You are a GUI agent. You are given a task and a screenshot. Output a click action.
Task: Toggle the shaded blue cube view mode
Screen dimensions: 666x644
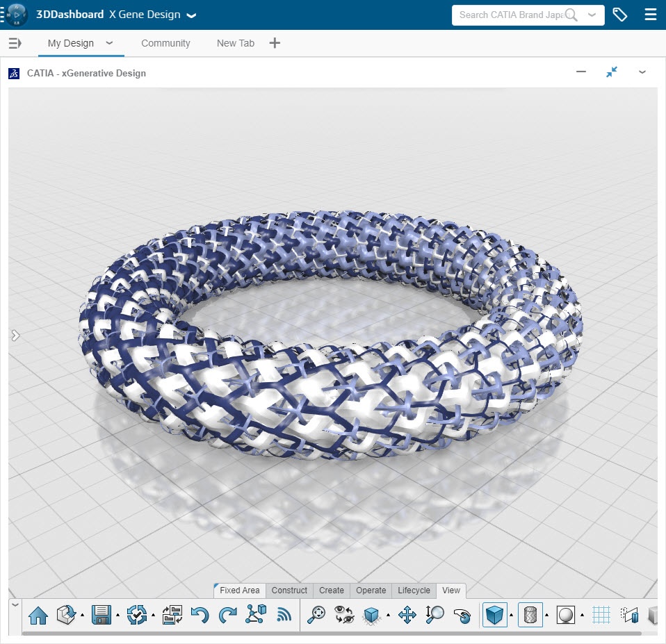(494, 615)
